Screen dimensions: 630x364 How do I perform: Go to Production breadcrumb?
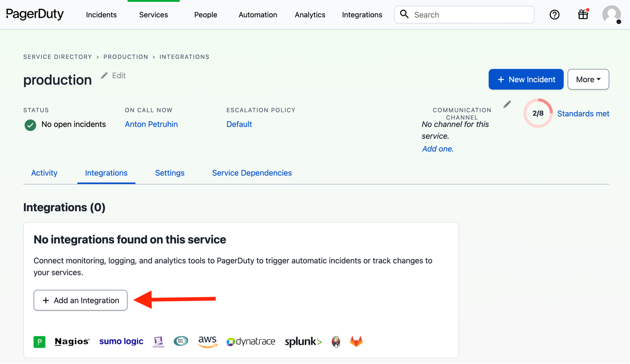(126, 57)
